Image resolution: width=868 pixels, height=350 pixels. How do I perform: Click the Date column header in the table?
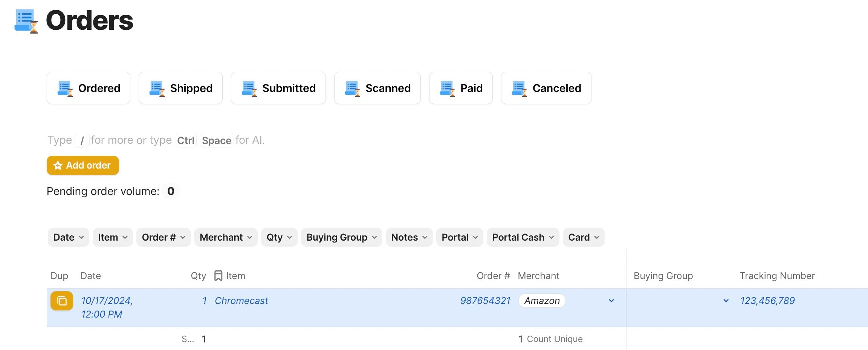coord(91,276)
